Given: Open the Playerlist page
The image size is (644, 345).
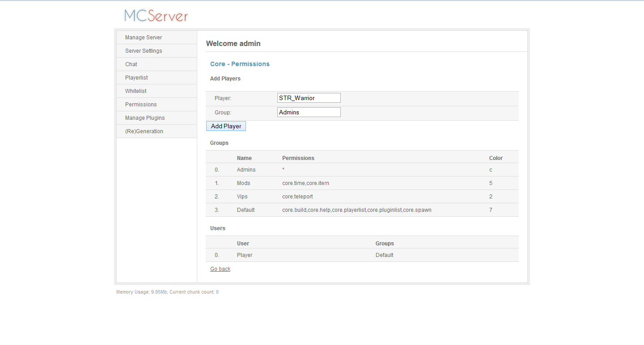Looking at the screenshot, I should click(x=136, y=78).
